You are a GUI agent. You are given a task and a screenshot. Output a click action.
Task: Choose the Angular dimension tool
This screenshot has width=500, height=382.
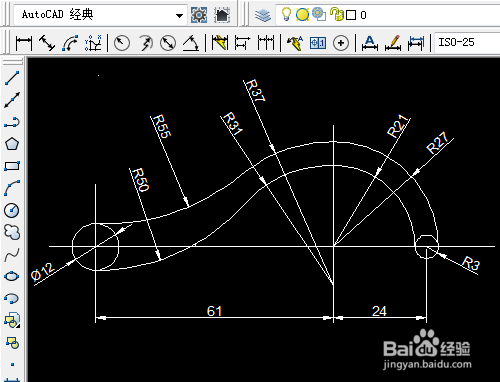(191, 43)
